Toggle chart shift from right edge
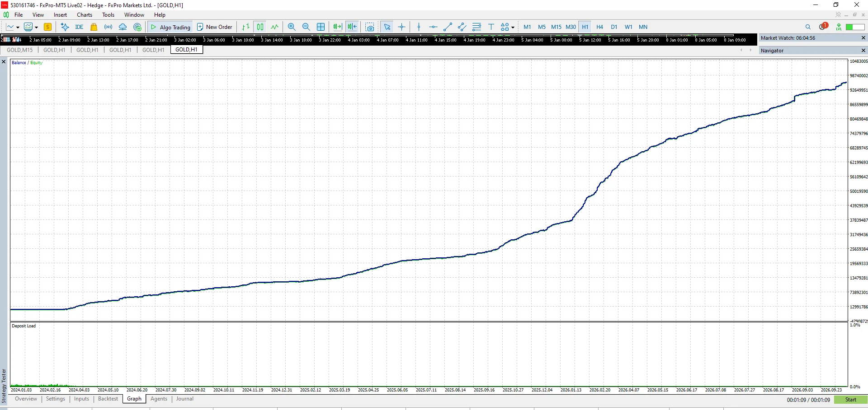The image size is (868, 410). [x=352, y=27]
